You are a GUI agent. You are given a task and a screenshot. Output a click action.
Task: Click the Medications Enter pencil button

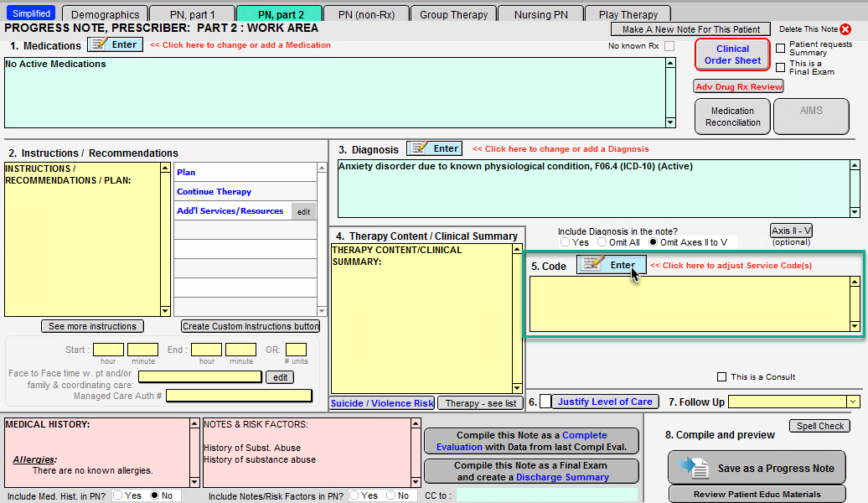point(115,44)
